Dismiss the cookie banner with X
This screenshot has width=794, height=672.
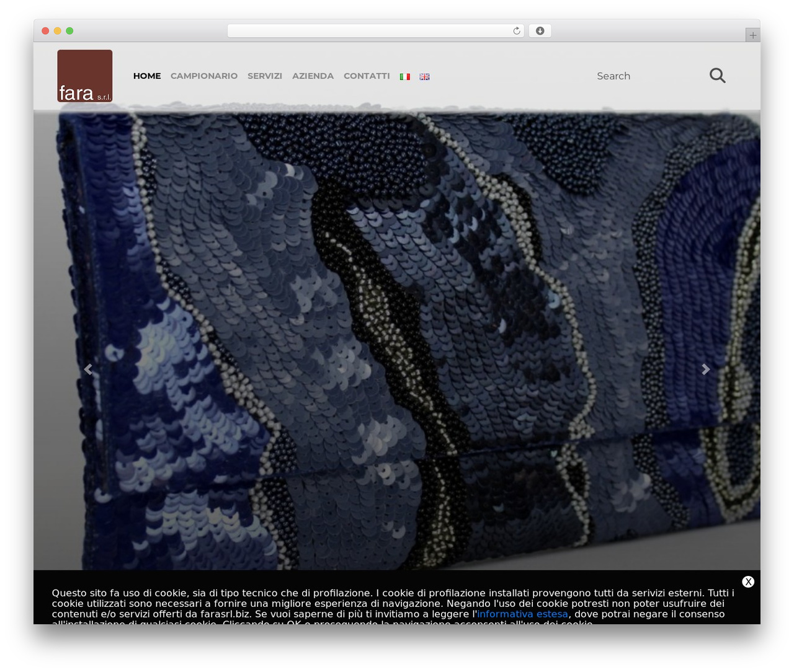(x=748, y=581)
